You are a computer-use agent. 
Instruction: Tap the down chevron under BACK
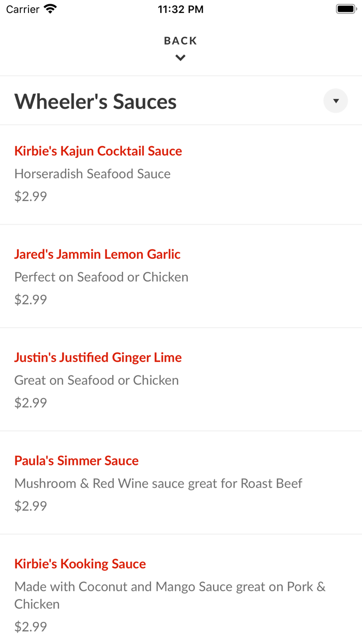point(180,58)
